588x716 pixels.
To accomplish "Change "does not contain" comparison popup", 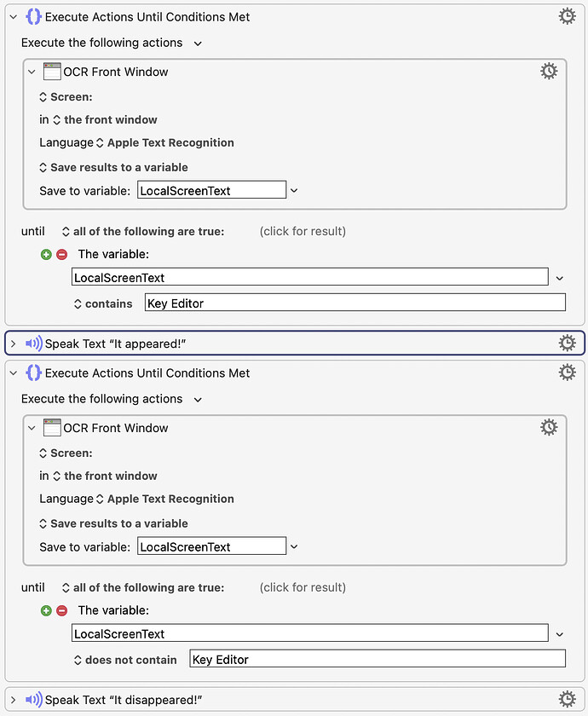I will (x=125, y=660).
